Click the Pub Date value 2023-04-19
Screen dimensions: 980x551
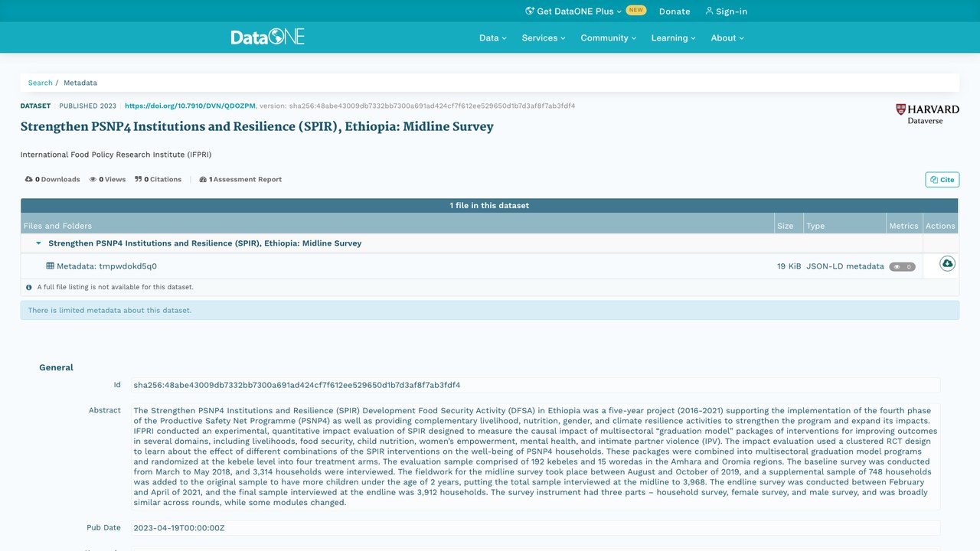point(535,528)
